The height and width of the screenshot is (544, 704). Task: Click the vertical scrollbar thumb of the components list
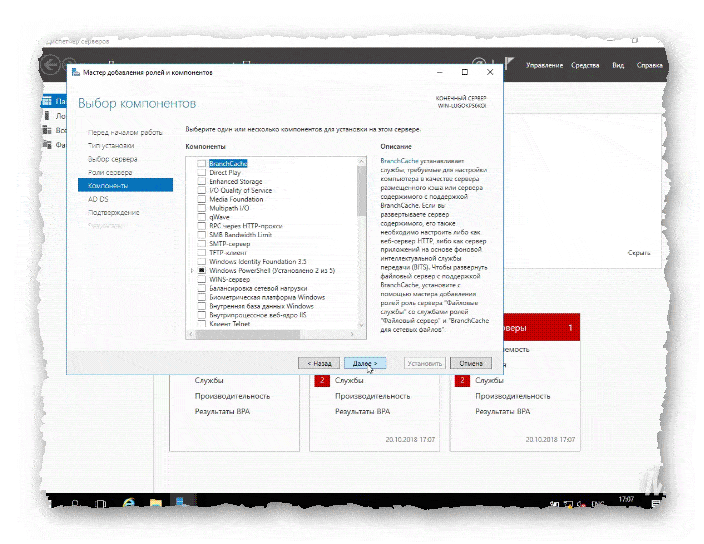click(361, 191)
